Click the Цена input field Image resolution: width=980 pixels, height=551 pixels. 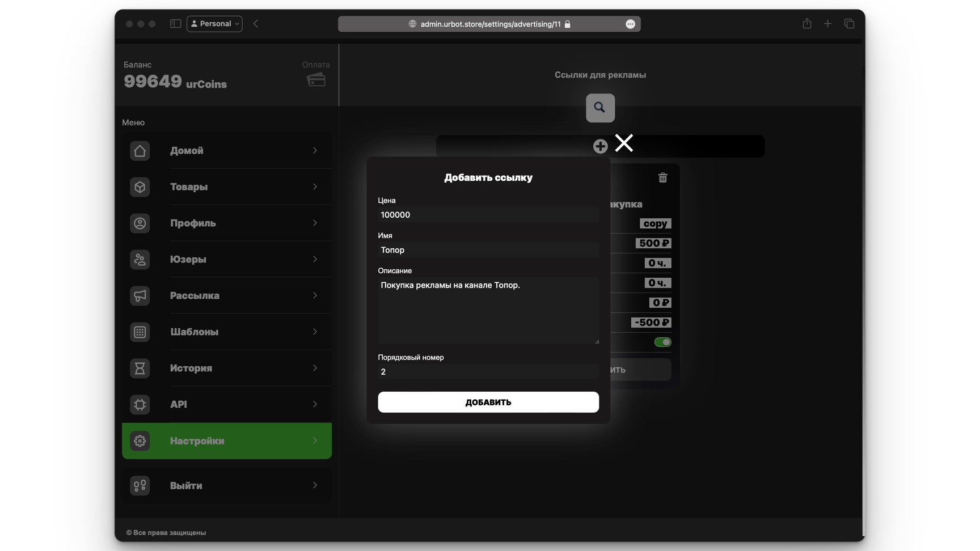point(488,215)
